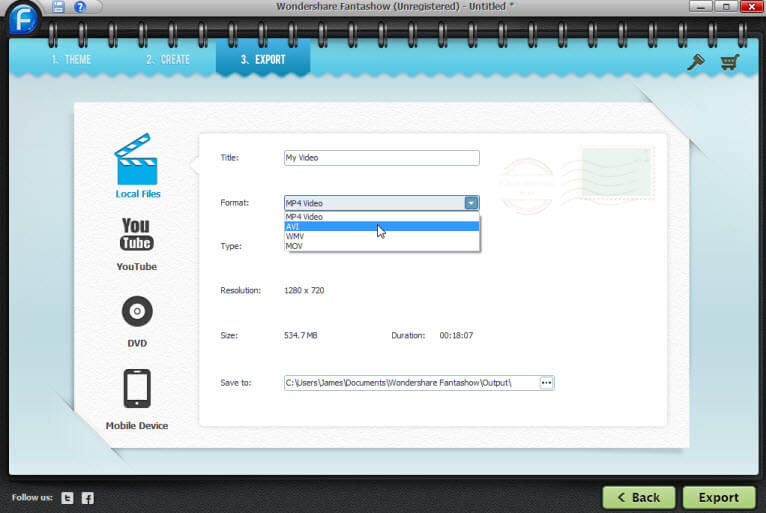Select AVI from format list
The height and width of the screenshot is (513, 766).
pyautogui.click(x=382, y=226)
